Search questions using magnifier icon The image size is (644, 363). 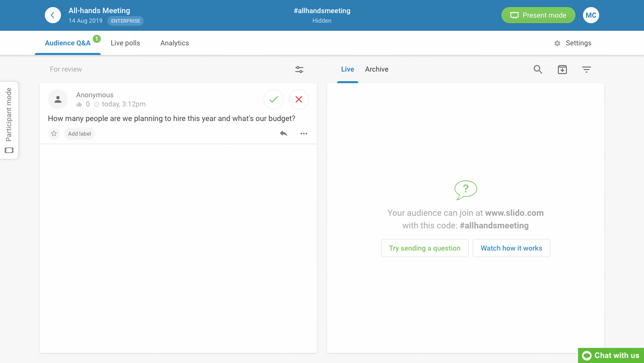538,70
